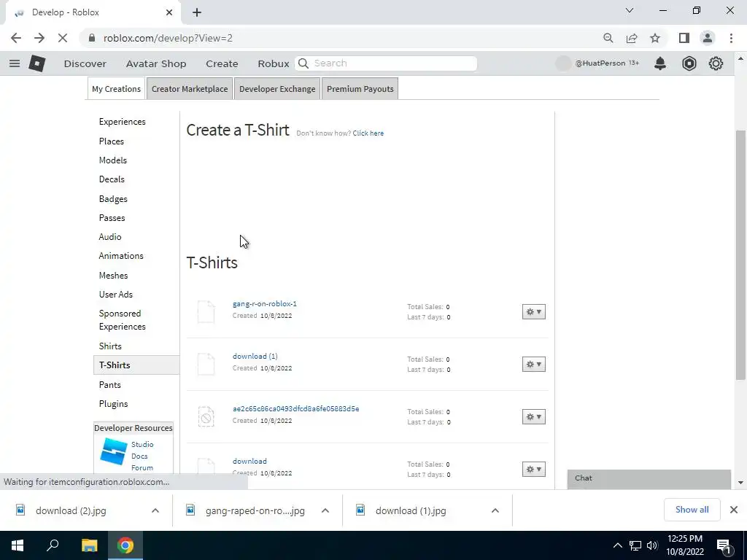Open the notifications bell
This screenshot has width=747, height=560.
click(659, 63)
